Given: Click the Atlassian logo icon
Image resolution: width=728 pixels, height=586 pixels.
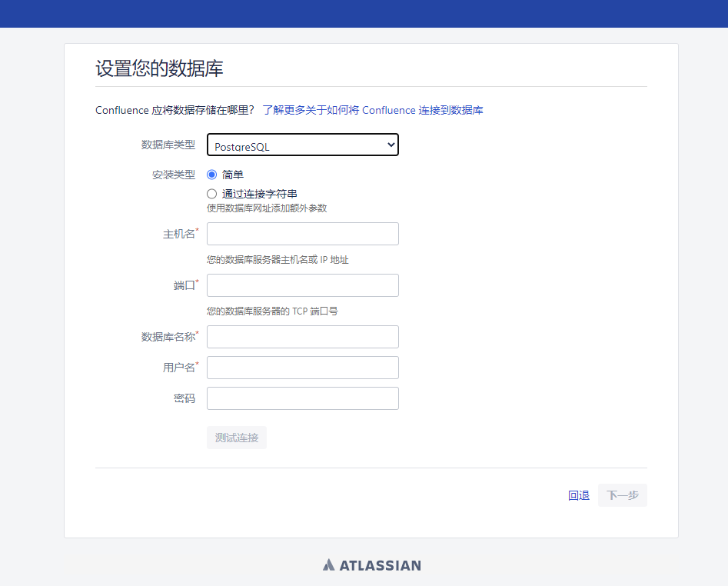Looking at the screenshot, I should [329, 565].
